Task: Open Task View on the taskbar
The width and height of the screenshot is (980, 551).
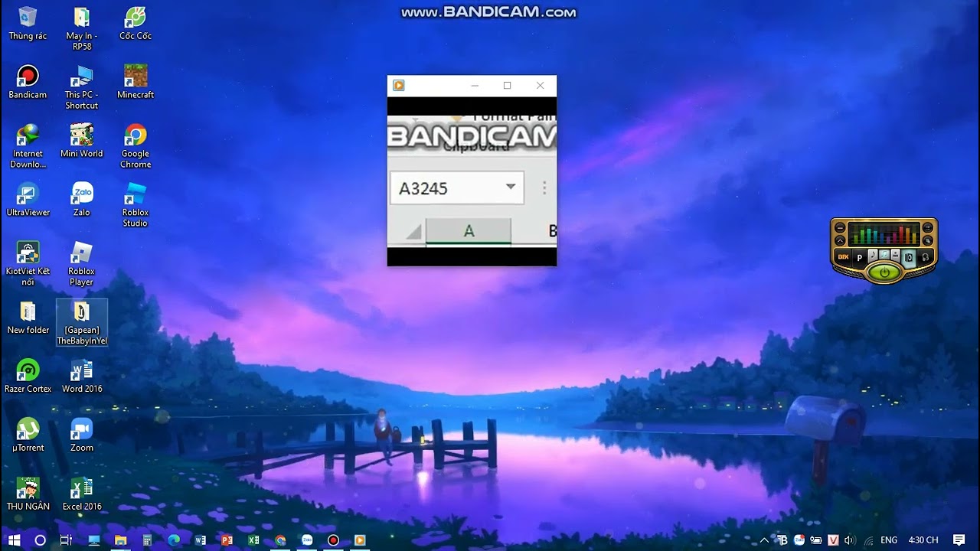Action: click(66, 540)
